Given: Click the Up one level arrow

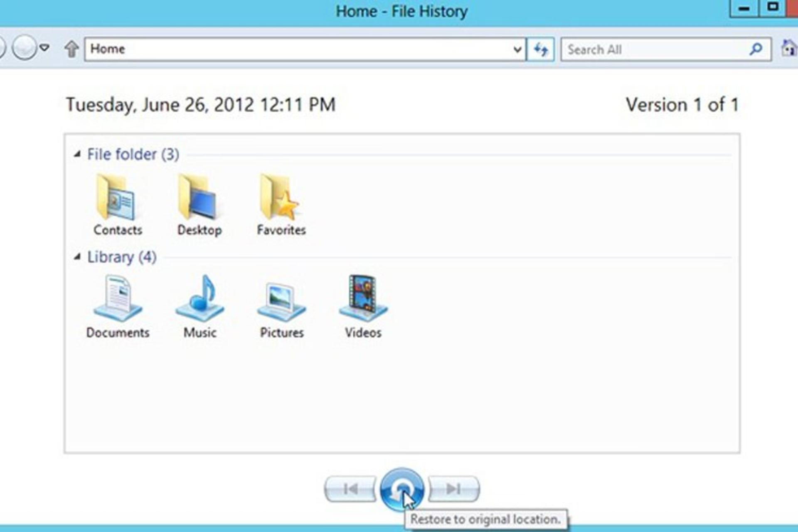Looking at the screenshot, I should pos(71,49).
